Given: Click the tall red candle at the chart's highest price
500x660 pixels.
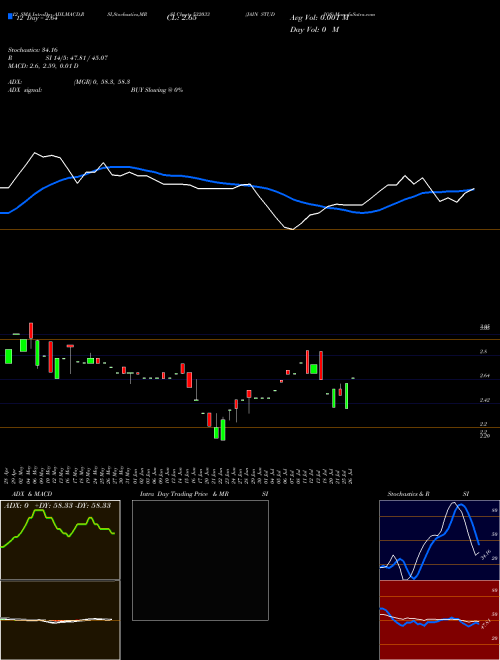Looking at the screenshot, I should [31, 331].
